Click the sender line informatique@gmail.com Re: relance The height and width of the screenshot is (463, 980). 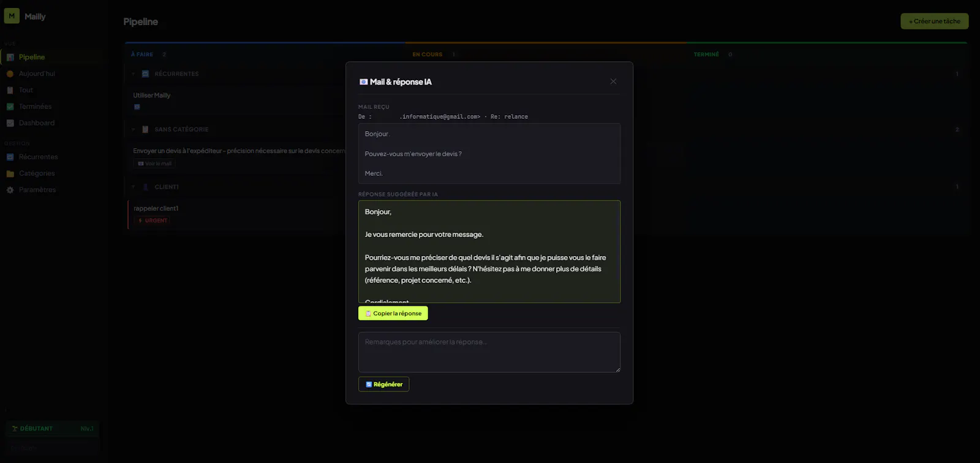[x=443, y=116]
